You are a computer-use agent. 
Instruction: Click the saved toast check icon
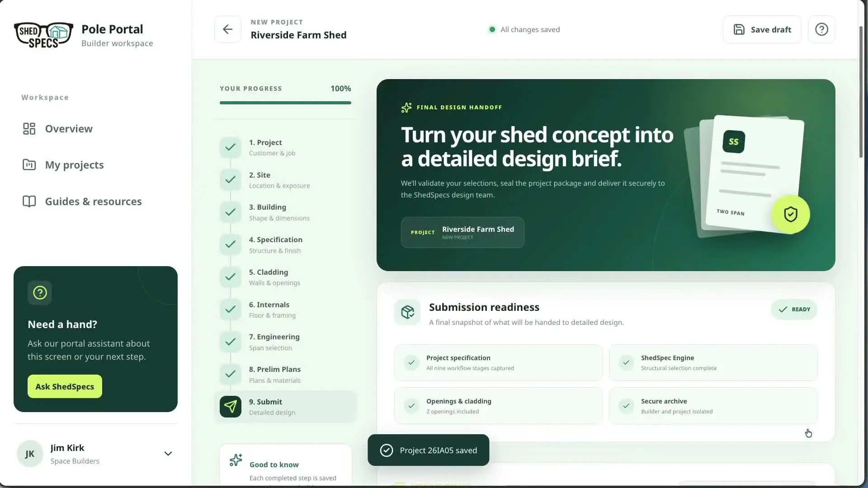pyautogui.click(x=387, y=450)
